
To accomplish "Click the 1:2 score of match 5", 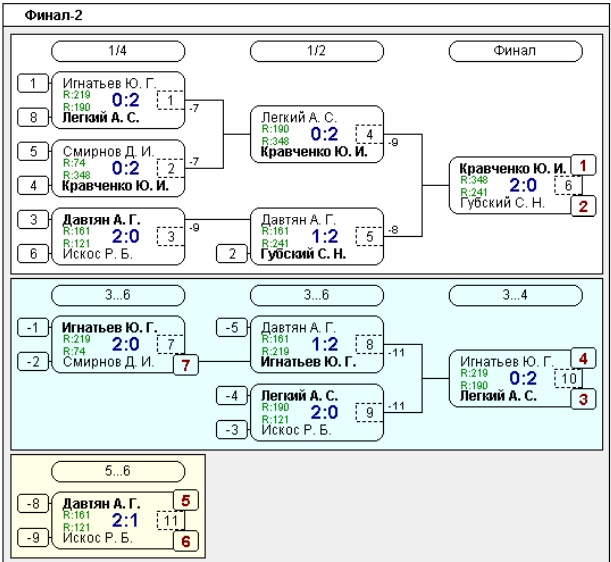I will click(325, 237).
